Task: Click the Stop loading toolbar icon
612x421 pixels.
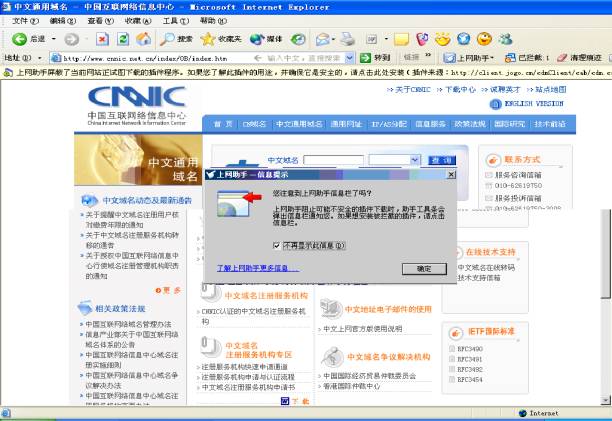Action: [x=102, y=39]
